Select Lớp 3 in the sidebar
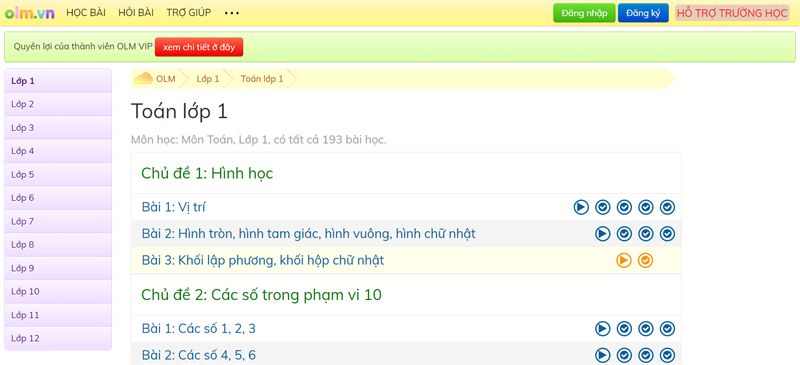The width and height of the screenshot is (800, 365). coord(58,128)
